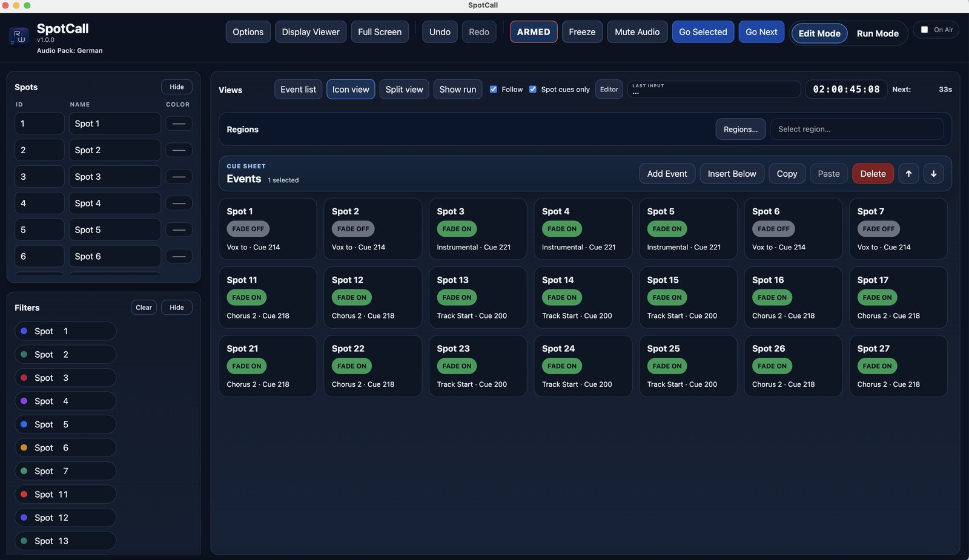
Task: Move the selected event down with the arrow
Action: 933,174
